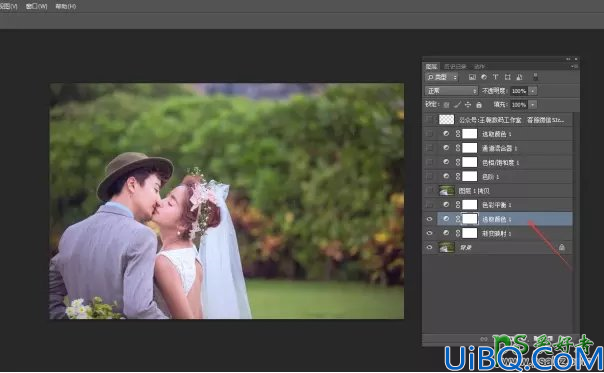Select the 背景 layer row
604x373 pixels.
tap(498, 247)
